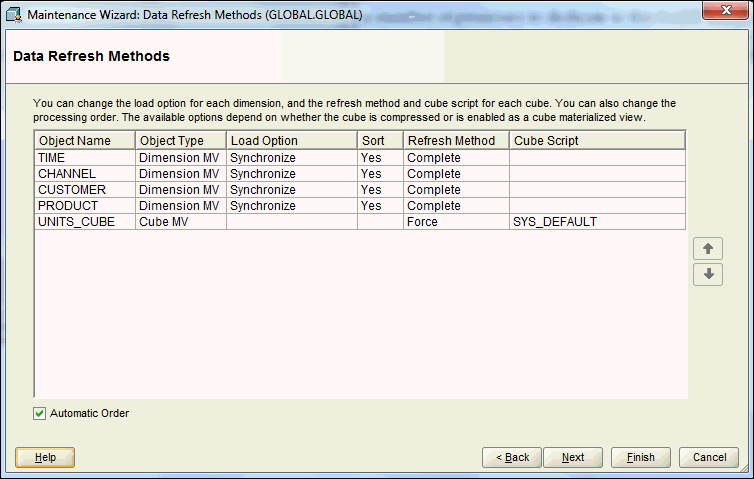
Task: Click the Object Name column header
Action: pos(85,141)
